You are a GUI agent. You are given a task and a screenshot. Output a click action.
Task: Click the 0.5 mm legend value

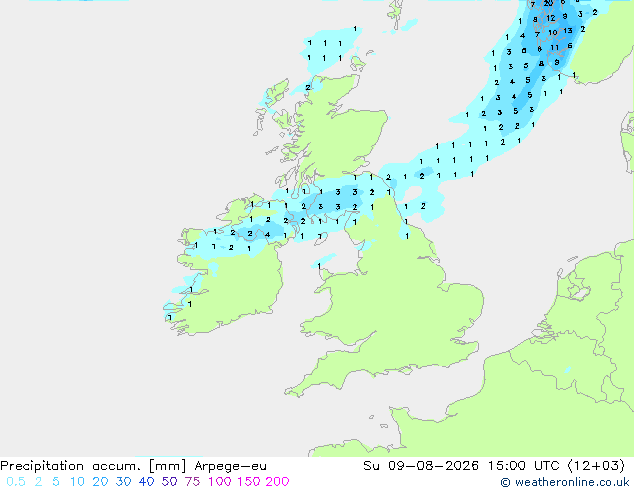[x=16, y=482]
